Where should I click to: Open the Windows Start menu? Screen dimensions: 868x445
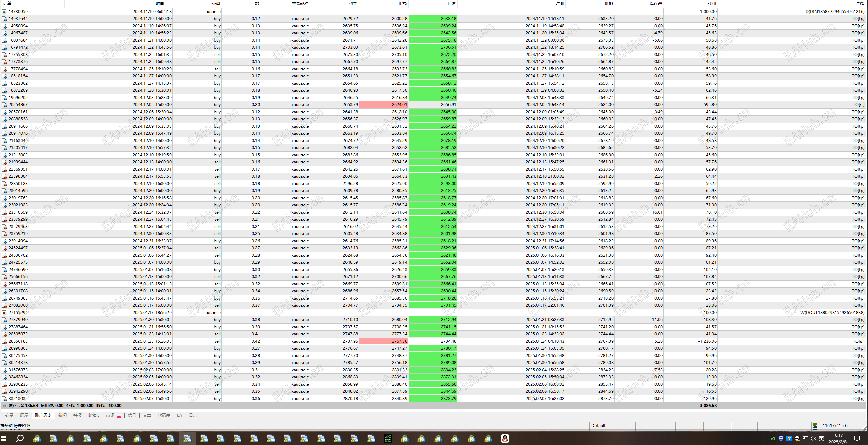point(4,439)
